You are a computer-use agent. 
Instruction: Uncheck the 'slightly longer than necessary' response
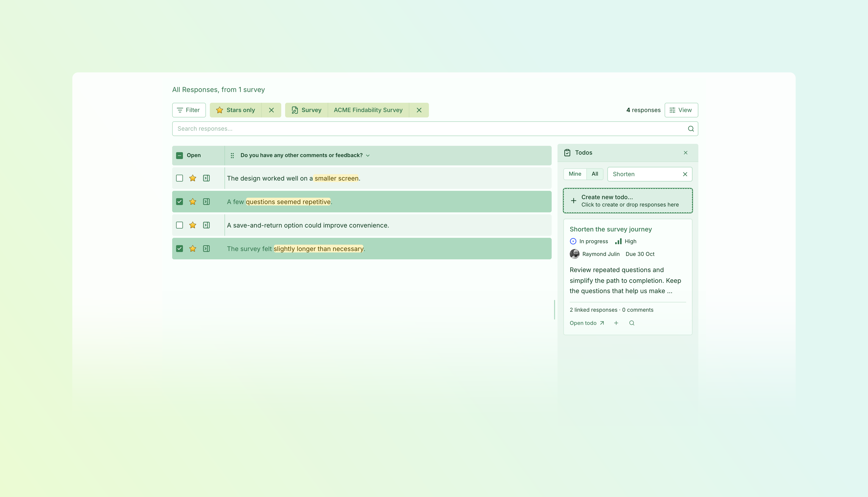click(x=179, y=248)
